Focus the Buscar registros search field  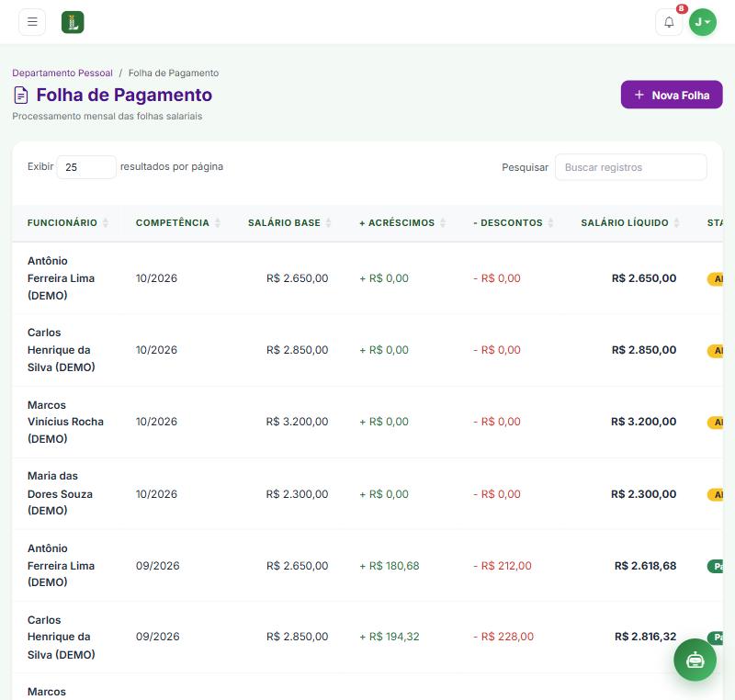630,167
